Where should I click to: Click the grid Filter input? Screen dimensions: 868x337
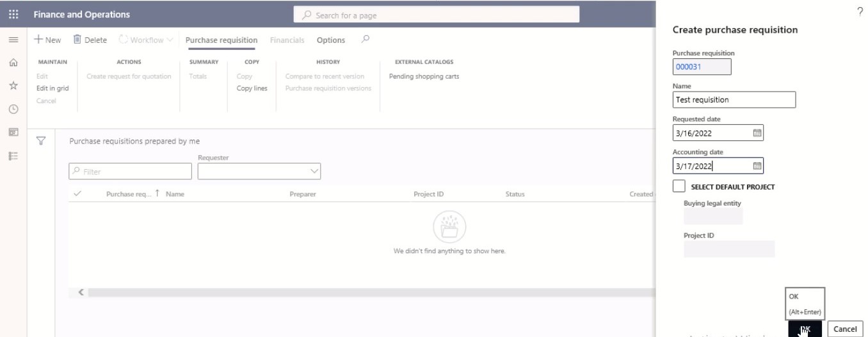coord(130,171)
